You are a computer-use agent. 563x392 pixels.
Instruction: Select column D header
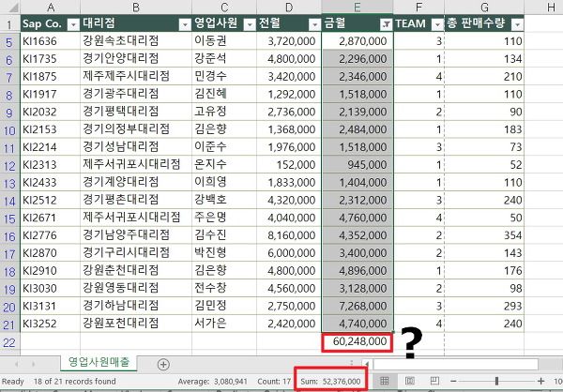point(289,8)
